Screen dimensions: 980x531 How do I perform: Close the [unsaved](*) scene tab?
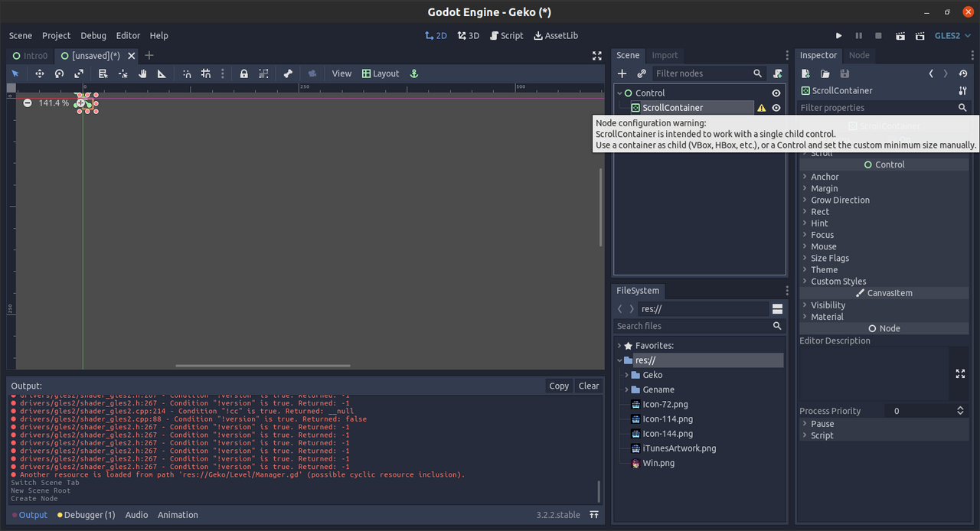click(132, 56)
